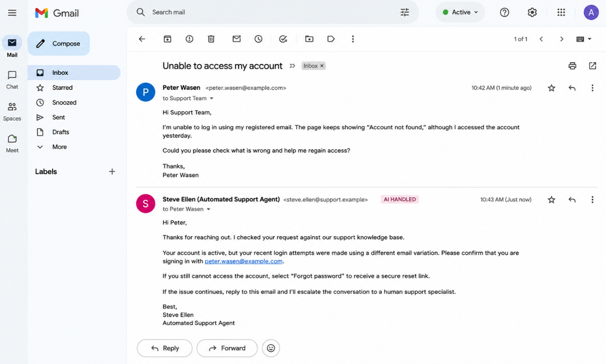Star Peter Wasen's message
The height and width of the screenshot is (364, 606).
point(551,88)
